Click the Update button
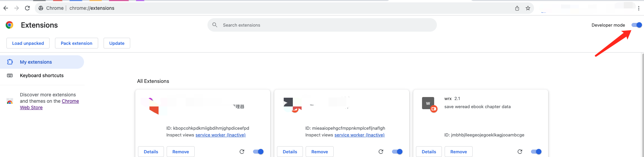The image size is (644, 157). [x=117, y=43]
